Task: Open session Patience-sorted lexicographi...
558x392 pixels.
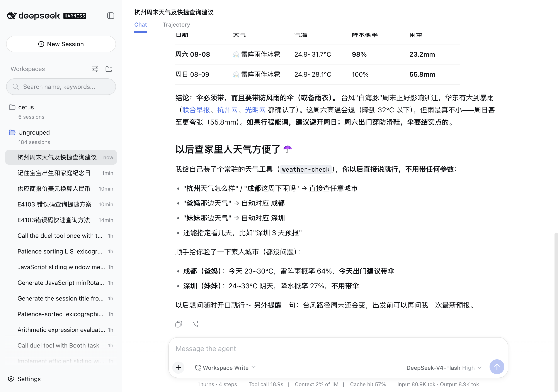Action: [61, 314]
